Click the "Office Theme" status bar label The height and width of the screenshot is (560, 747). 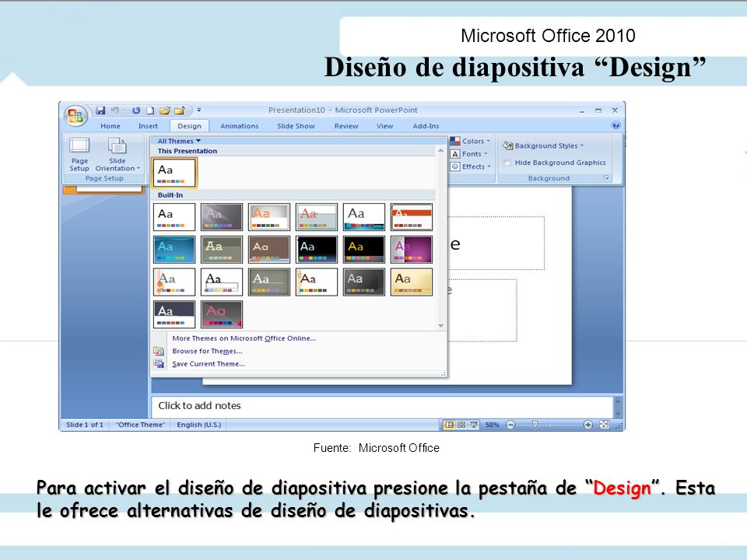(x=141, y=425)
